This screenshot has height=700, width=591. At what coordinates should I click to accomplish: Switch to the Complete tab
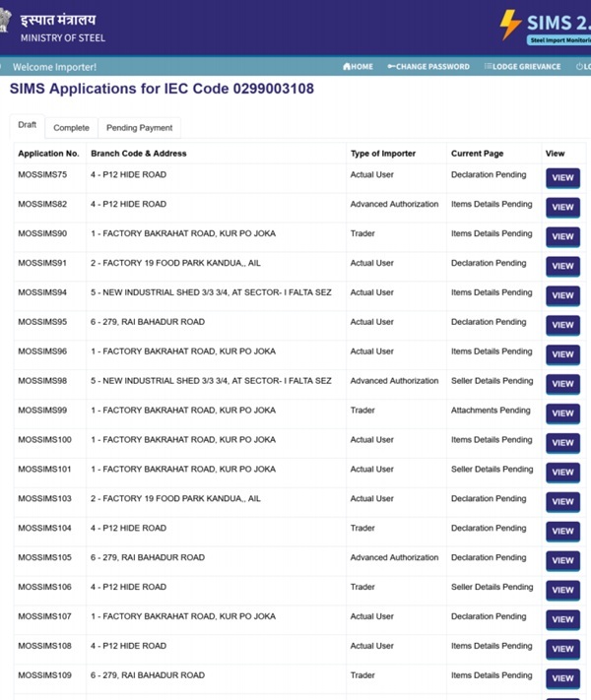click(x=71, y=128)
